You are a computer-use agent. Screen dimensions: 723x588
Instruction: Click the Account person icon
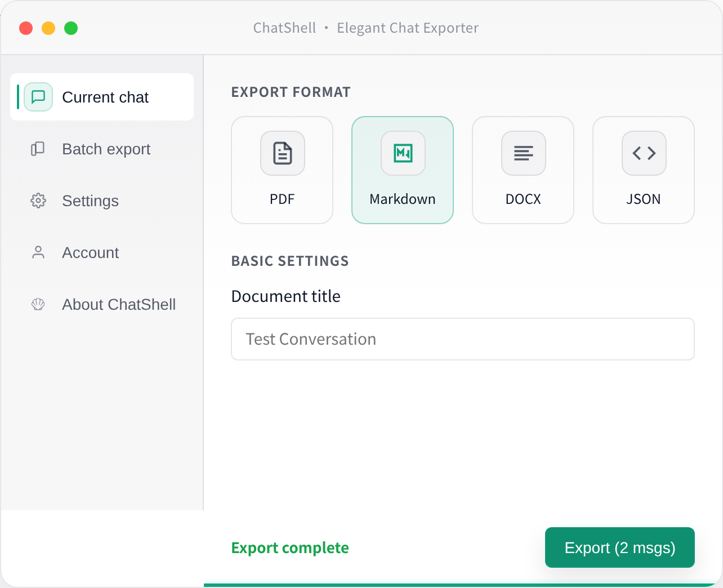pos(38,252)
